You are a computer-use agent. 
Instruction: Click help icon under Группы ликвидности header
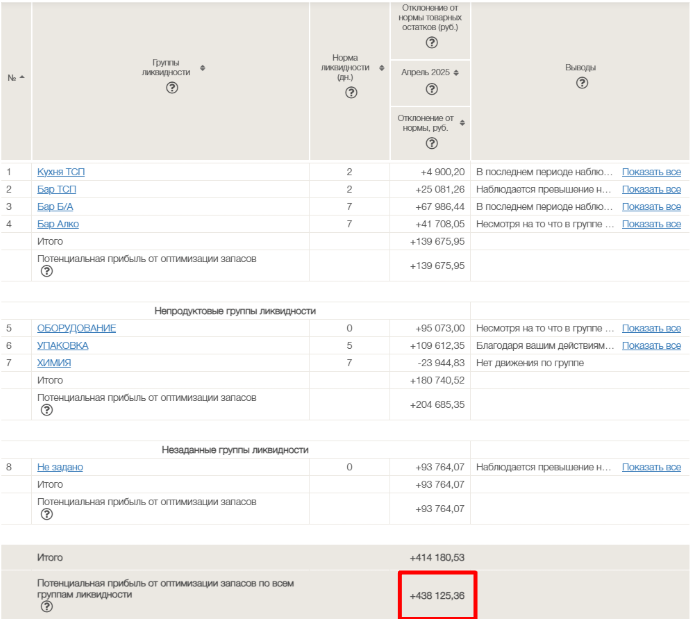tap(171, 88)
